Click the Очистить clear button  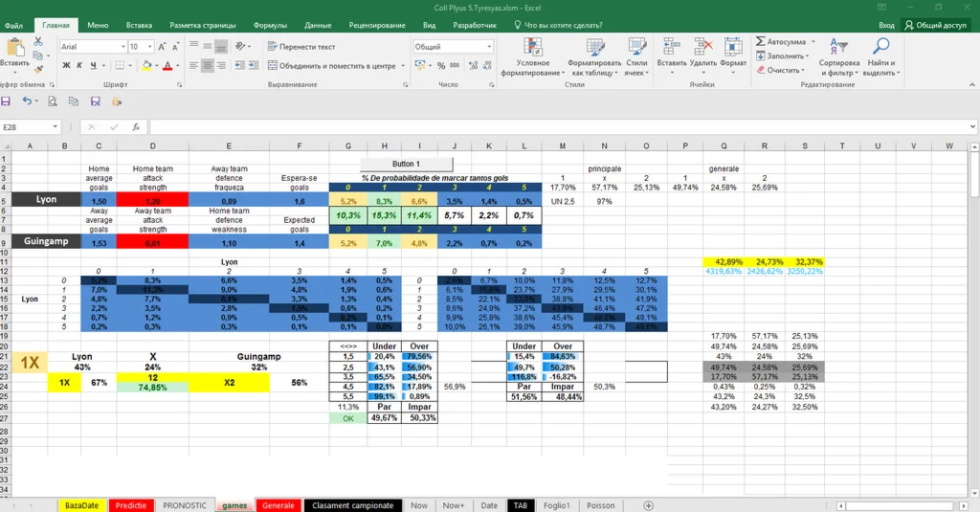click(779, 70)
